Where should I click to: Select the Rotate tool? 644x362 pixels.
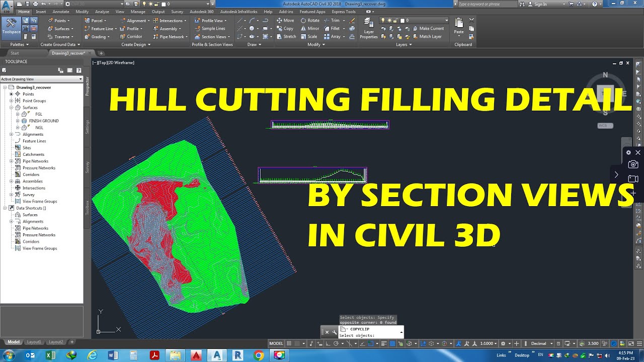310,21
